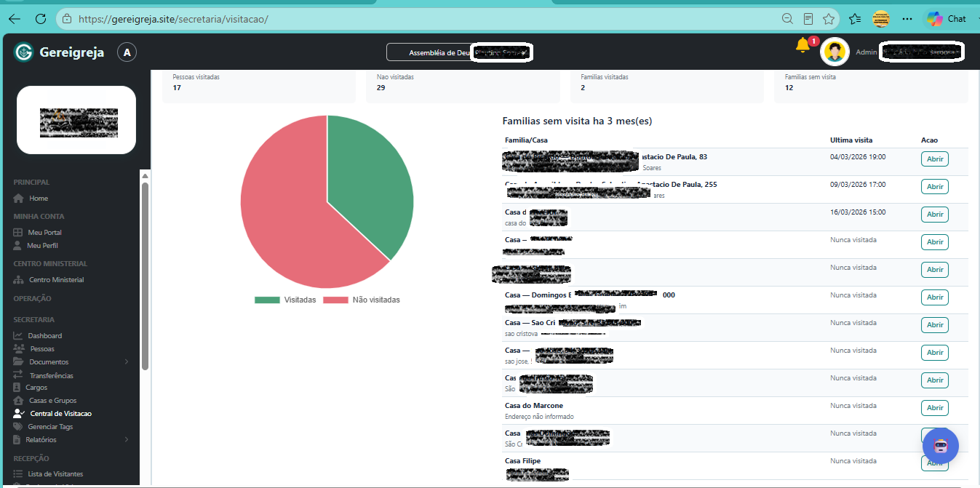
Task: Expand the Relatórios submenu chevron
Action: click(127, 439)
